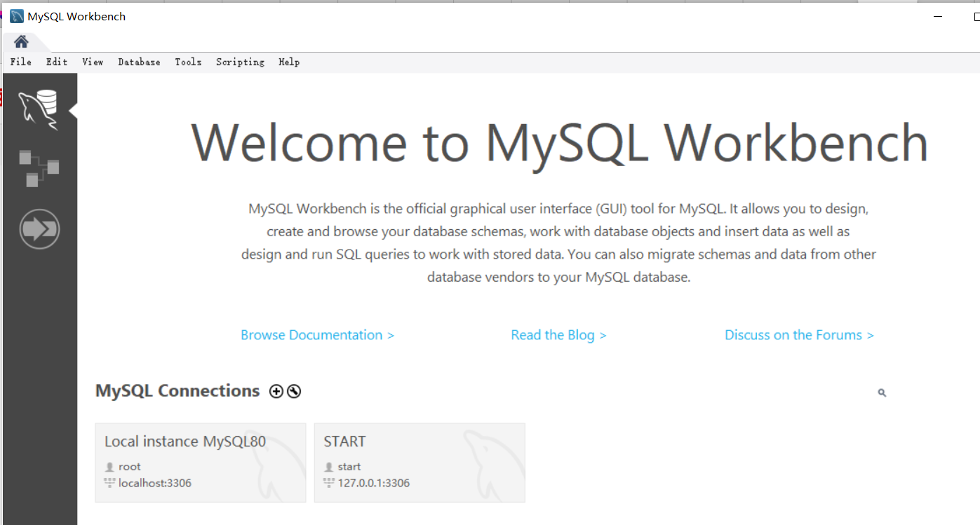Open Manage Connections wrench icon
980x525 pixels.
tap(294, 392)
